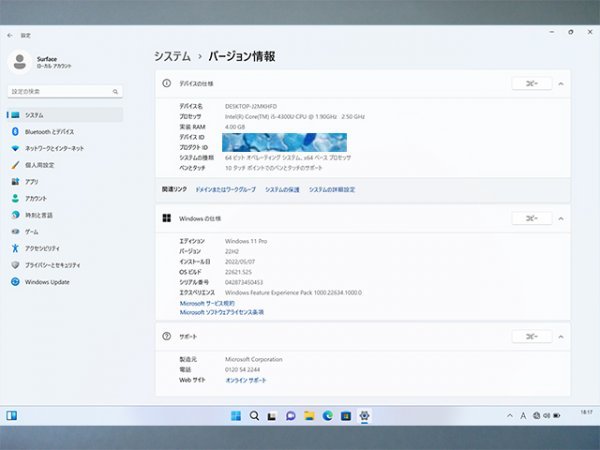Select the device name DESKTOP-J2MKHFD text

click(251, 106)
